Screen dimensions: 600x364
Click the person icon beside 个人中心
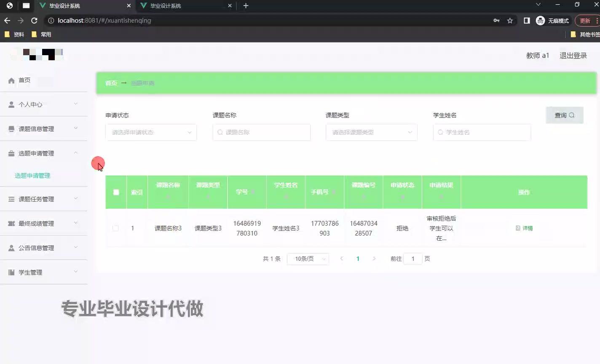[x=11, y=104]
